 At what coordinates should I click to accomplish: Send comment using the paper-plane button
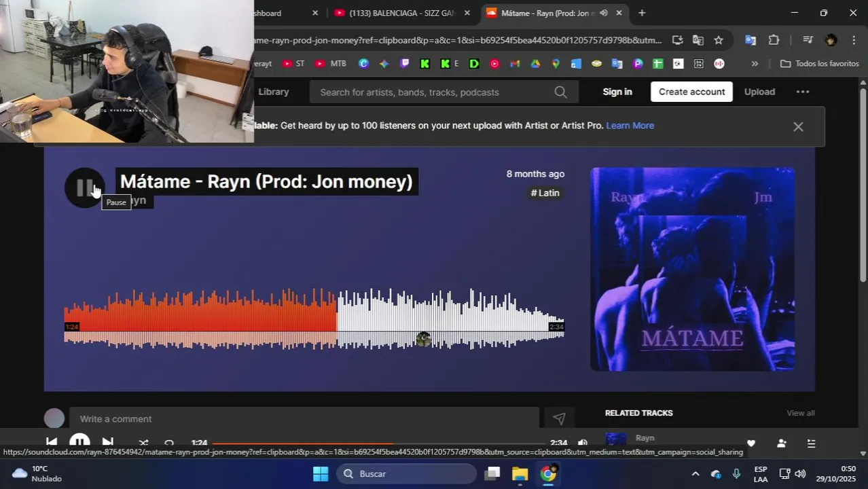[559, 419]
